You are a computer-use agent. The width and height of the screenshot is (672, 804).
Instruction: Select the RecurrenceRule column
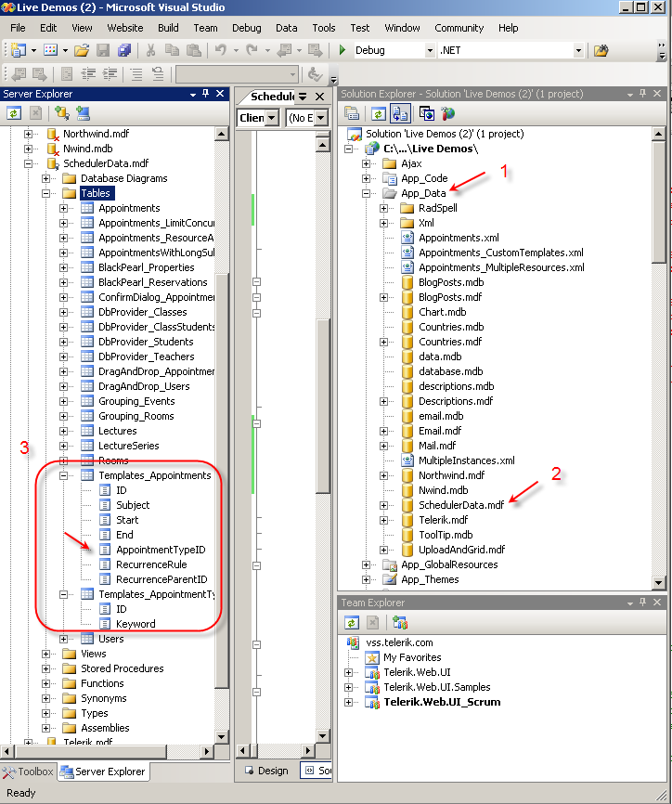pyautogui.click(x=151, y=564)
